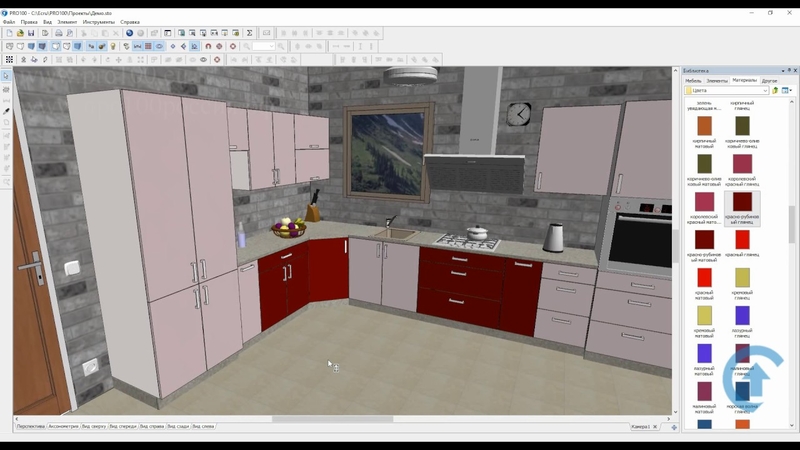
Task: Open the Инструменты menu
Action: (98, 21)
